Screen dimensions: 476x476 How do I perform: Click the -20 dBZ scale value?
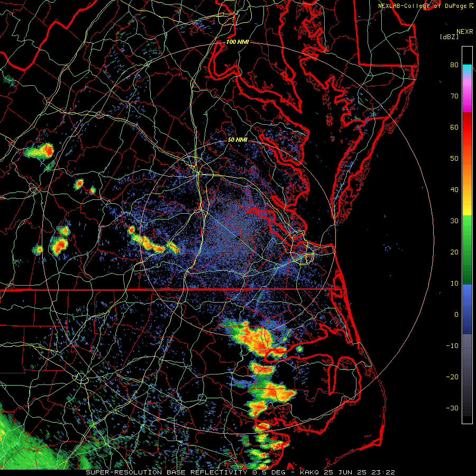point(452,377)
